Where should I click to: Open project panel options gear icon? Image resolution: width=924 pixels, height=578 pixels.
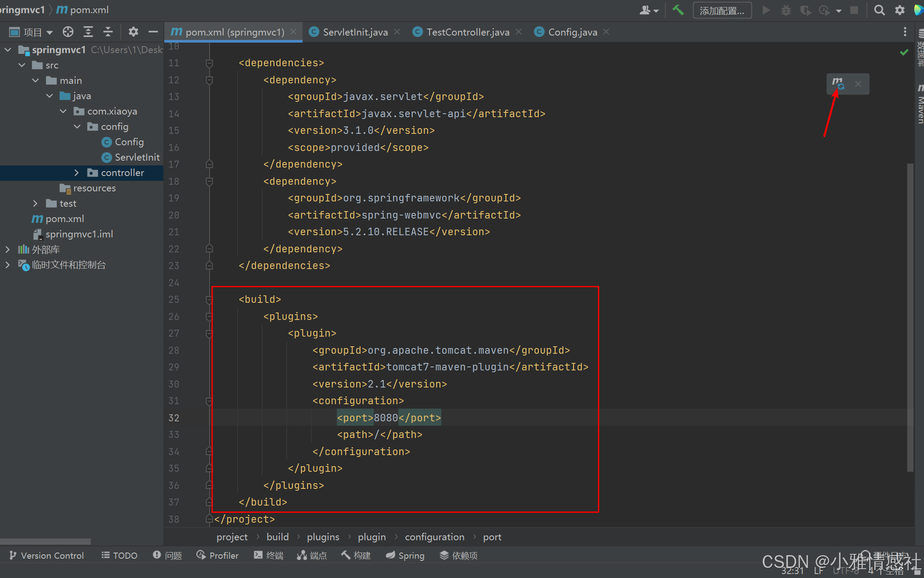click(133, 32)
